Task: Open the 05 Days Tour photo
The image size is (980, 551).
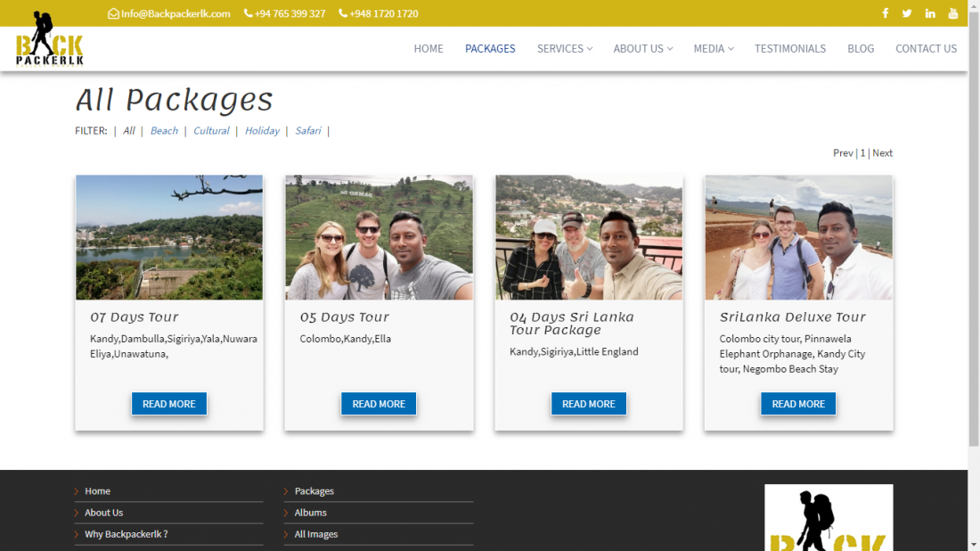Action: pyautogui.click(x=379, y=237)
